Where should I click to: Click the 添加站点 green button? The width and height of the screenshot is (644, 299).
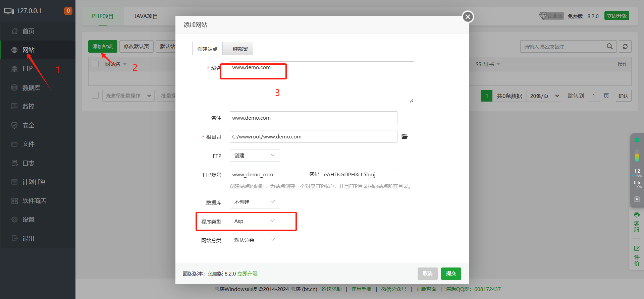(x=103, y=46)
